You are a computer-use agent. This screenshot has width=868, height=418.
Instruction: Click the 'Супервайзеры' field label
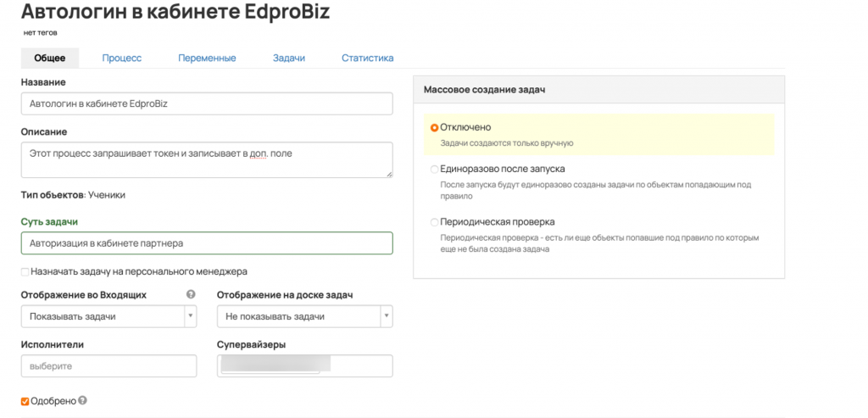[x=251, y=344]
